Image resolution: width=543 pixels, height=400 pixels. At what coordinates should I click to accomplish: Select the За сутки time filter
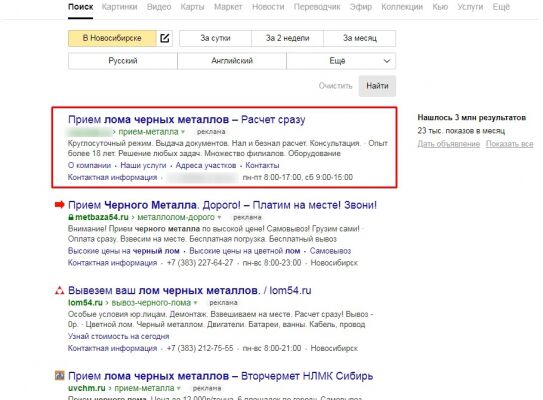215,38
